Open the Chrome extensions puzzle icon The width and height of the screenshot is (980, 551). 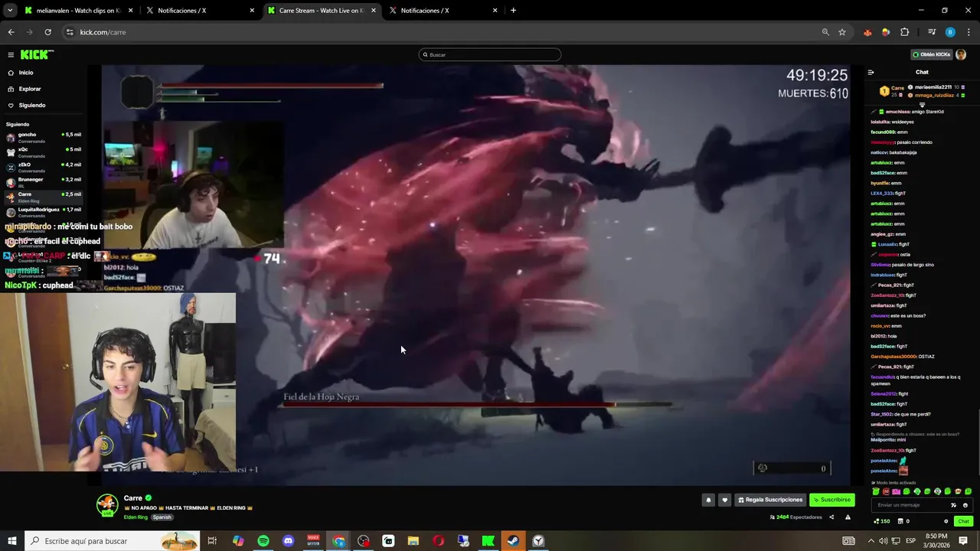pos(905,32)
